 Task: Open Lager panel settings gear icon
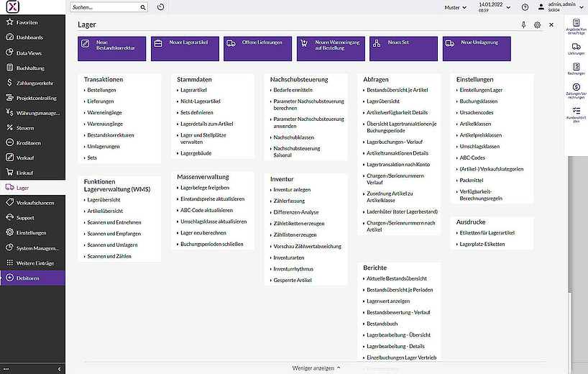(538, 24)
